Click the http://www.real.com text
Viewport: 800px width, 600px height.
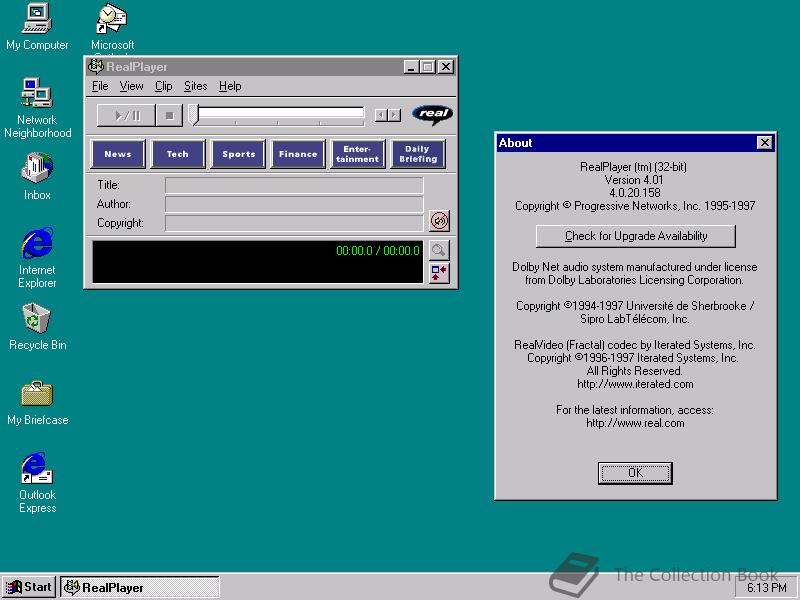tap(635, 423)
